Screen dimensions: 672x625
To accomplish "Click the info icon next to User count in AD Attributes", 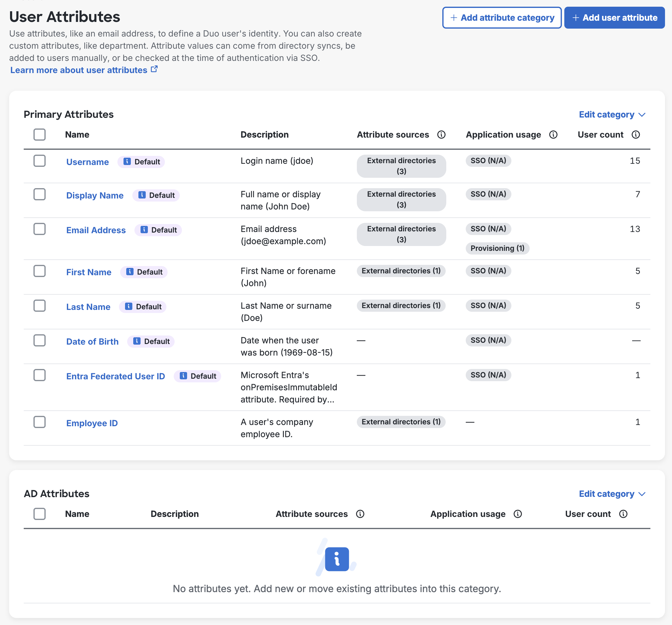I will pyautogui.click(x=624, y=514).
